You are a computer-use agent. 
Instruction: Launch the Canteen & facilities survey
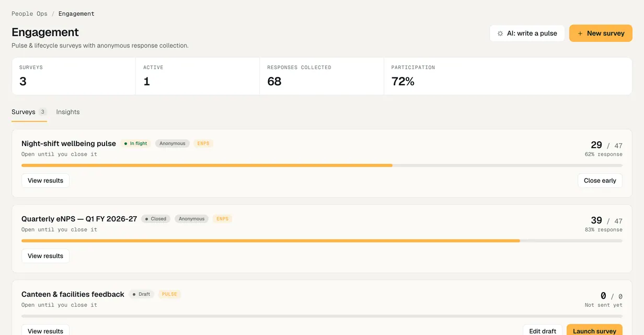(x=594, y=331)
